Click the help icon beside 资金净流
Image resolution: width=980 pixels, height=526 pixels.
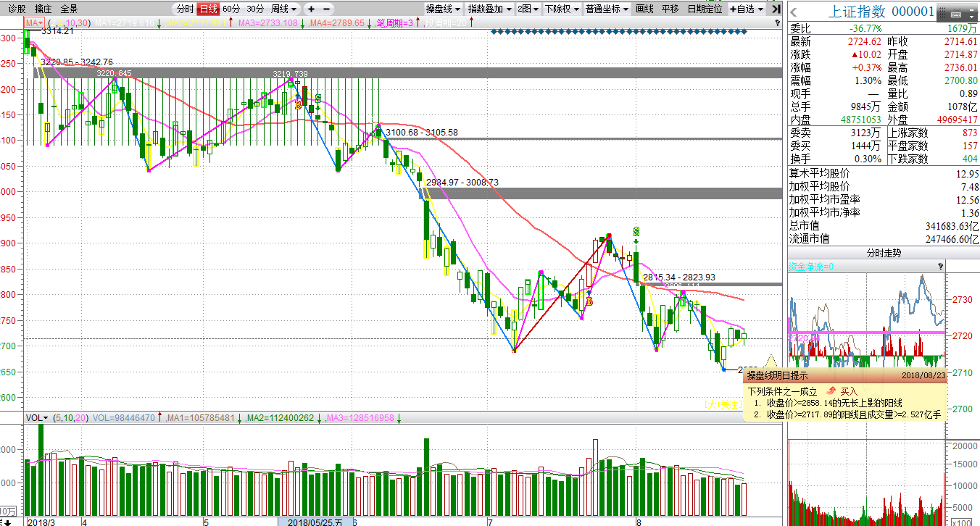[x=941, y=267]
